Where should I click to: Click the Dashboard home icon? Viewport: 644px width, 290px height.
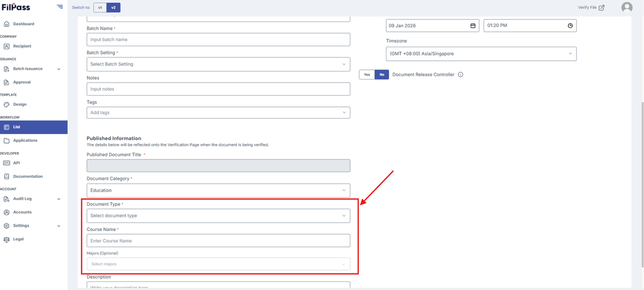coord(6,24)
